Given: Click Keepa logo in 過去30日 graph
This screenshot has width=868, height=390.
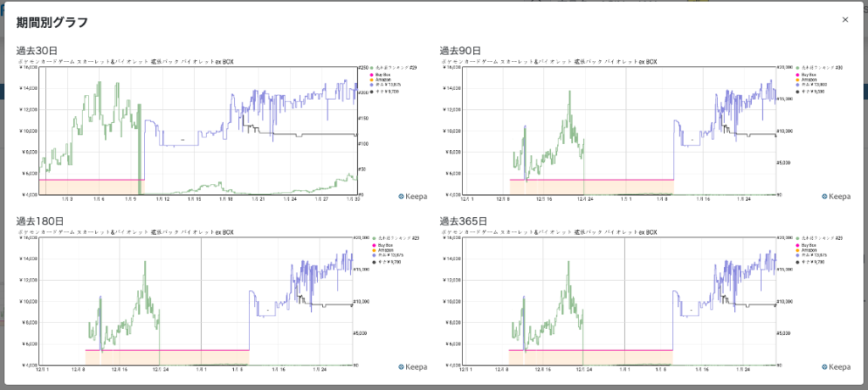Looking at the screenshot, I should tap(412, 195).
